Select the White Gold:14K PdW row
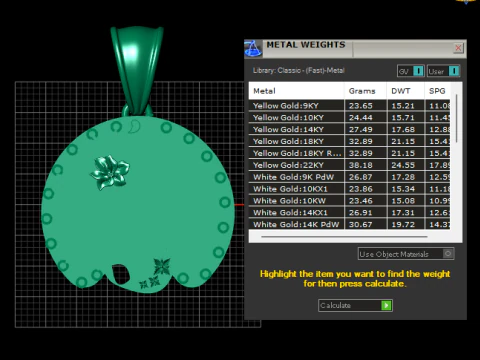 tap(349, 224)
